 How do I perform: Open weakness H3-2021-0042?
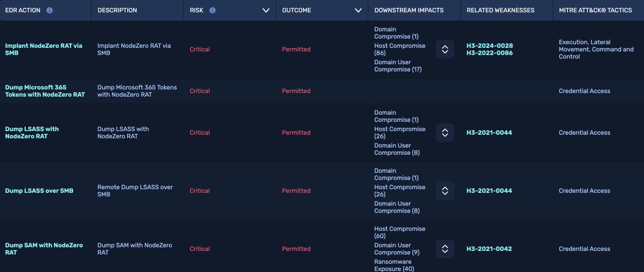point(489,248)
